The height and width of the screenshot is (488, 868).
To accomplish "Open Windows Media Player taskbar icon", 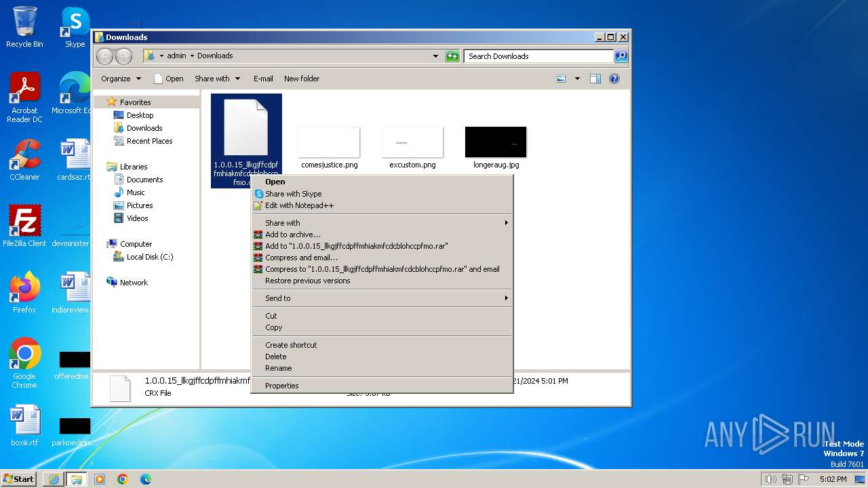I will (x=100, y=479).
